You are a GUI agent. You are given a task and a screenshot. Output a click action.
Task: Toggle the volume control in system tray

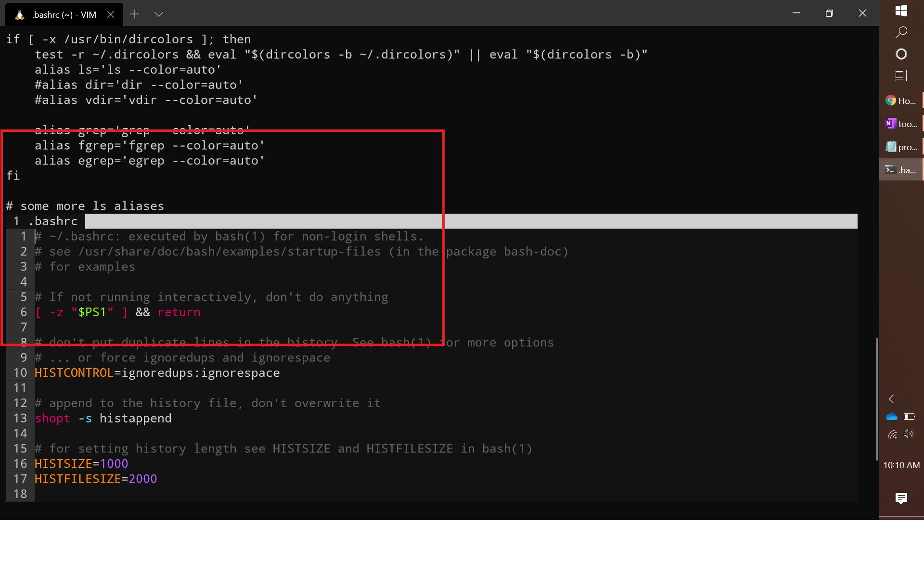910,434
